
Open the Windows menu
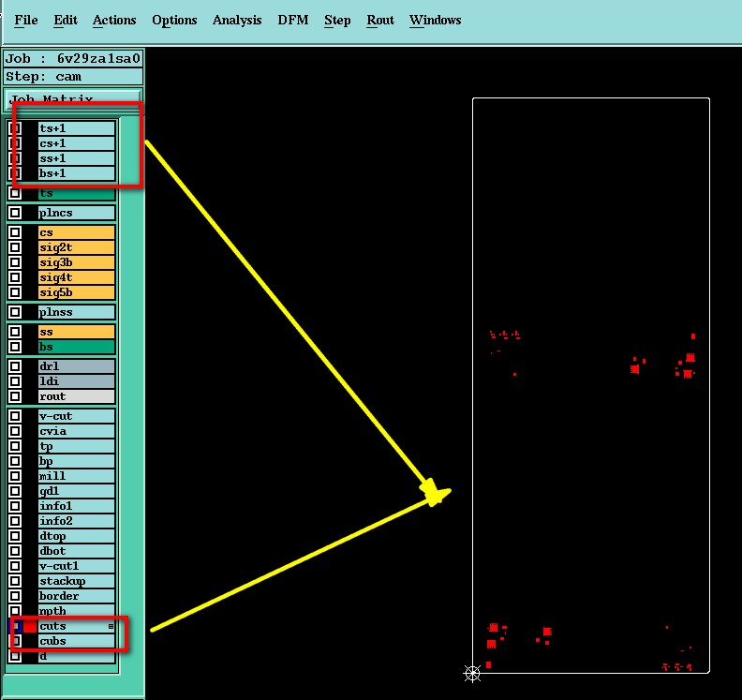pyautogui.click(x=435, y=21)
